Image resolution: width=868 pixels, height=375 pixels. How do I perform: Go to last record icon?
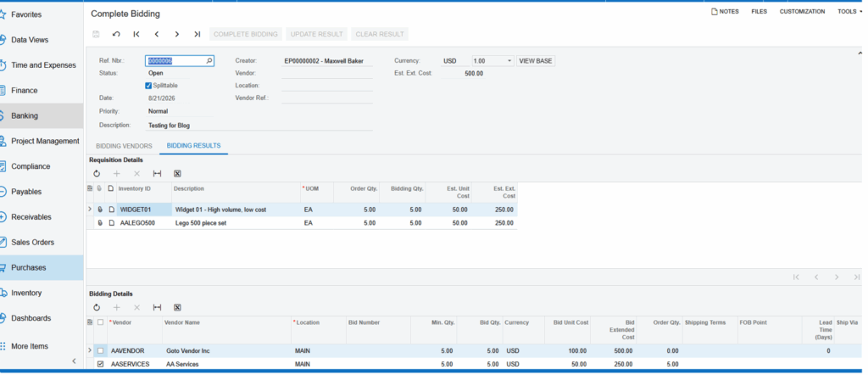(197, 34)
